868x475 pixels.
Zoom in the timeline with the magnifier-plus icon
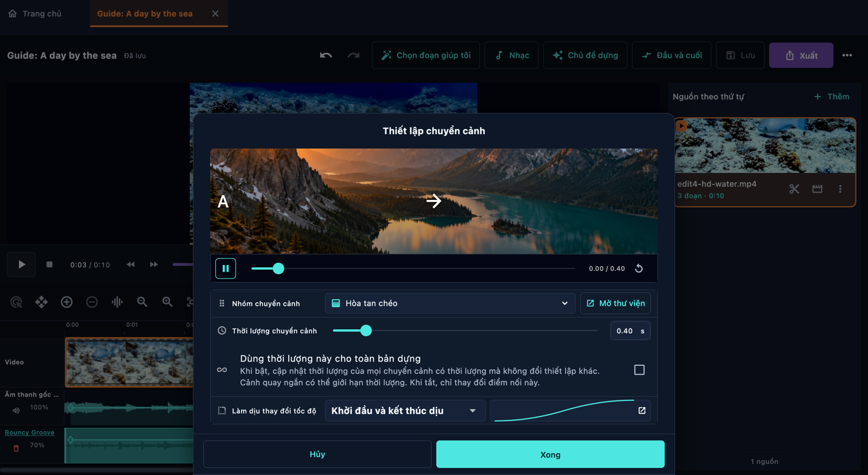tap(168, 302)
